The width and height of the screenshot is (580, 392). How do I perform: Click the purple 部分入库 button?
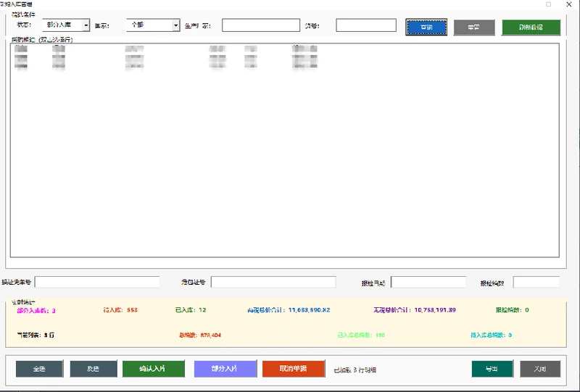225,369
